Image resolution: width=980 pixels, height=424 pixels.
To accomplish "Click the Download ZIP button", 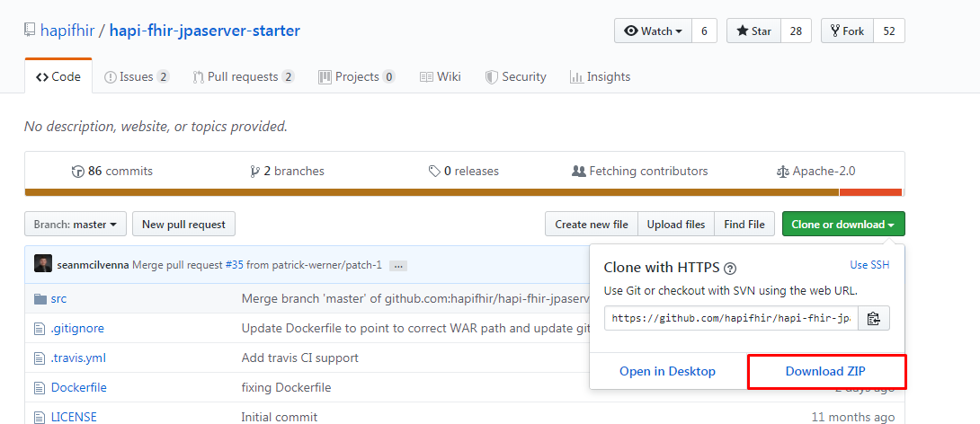I will 825,371.
